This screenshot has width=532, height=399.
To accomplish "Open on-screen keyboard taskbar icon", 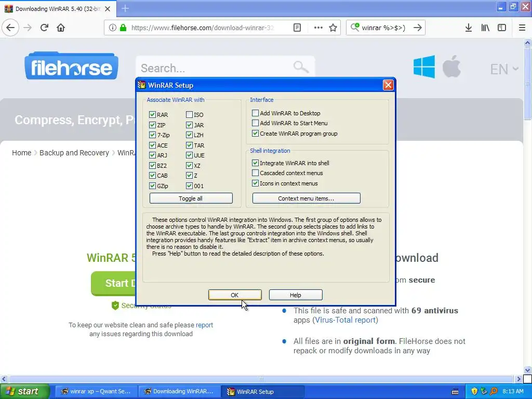I will [x=455, y=392].
